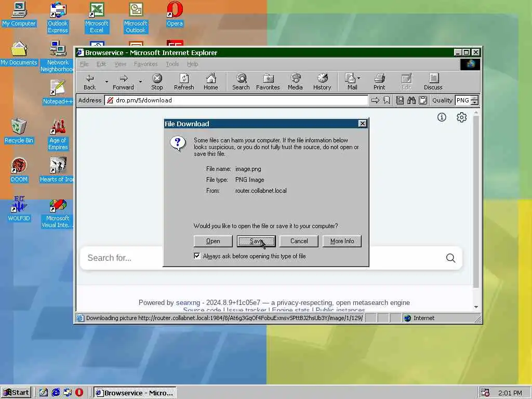The height and width of the screenshot is (399, 532).
Task: Open the History toolbar button
Action: [322, 82]
